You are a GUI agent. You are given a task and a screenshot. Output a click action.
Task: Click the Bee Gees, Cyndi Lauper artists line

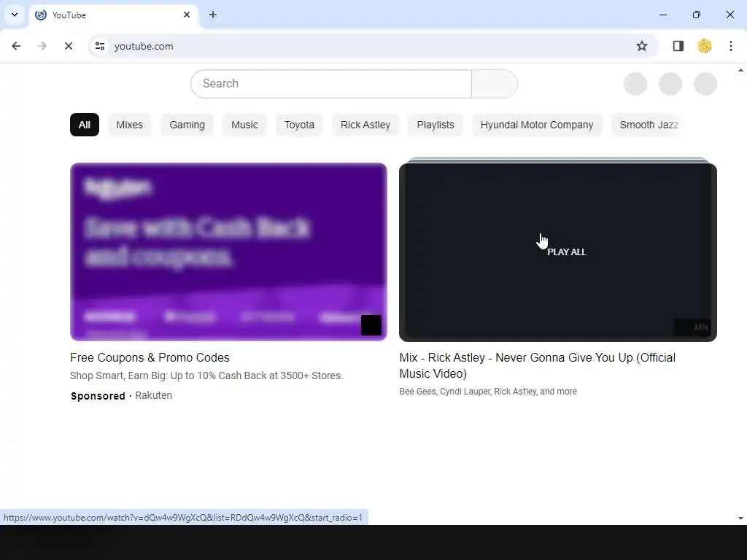488,392
